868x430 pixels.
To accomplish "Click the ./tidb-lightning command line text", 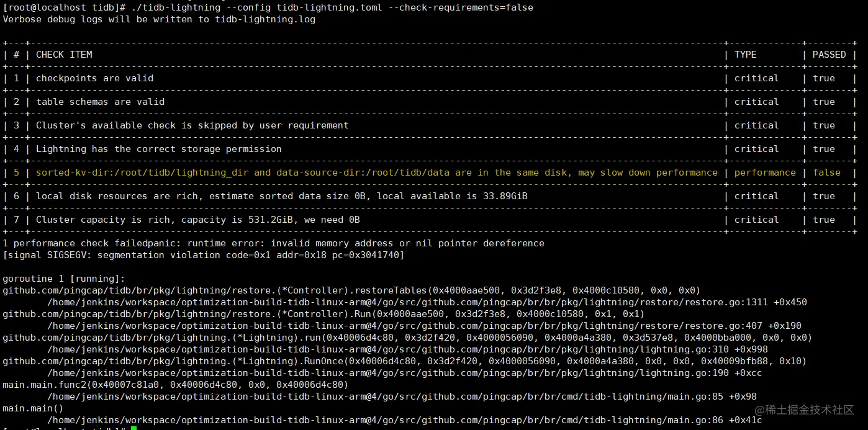I will (x=332, y=7).
